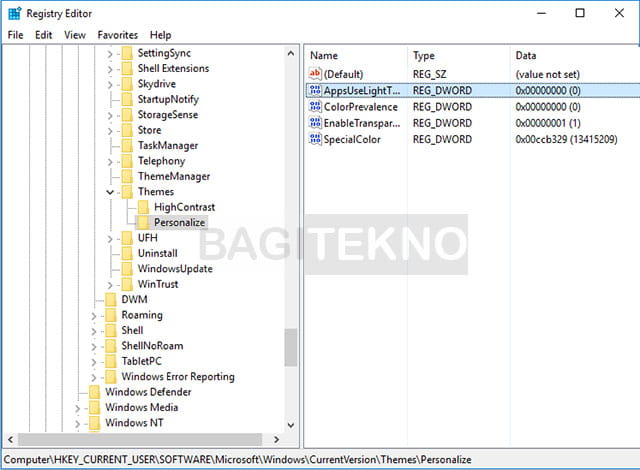Click the (value not set) data cell
640x470 pixels.
coord(547,74)
